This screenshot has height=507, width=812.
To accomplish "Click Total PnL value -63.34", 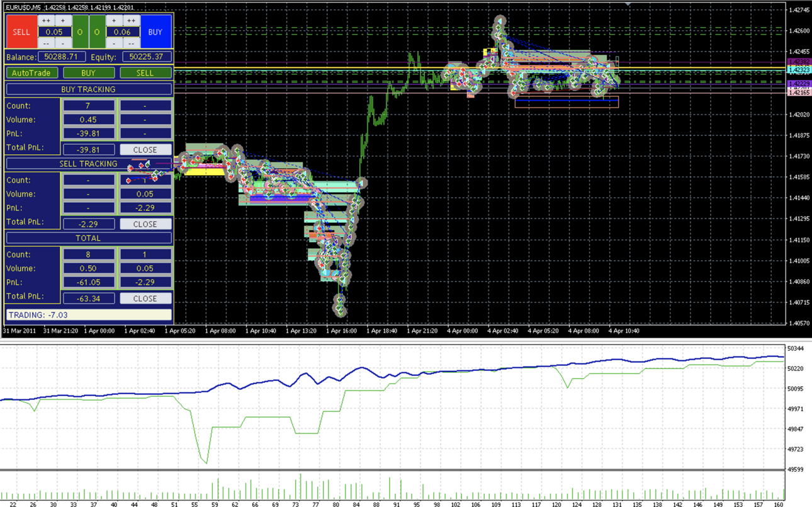I will point(88,299).
